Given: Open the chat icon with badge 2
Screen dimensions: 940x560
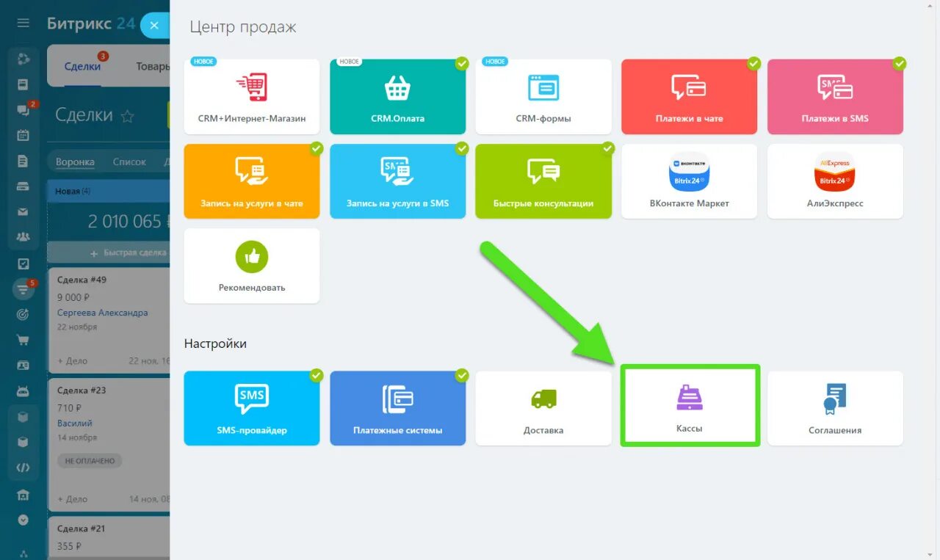Looking at the screenshot, I should click(x=23, y=110).
